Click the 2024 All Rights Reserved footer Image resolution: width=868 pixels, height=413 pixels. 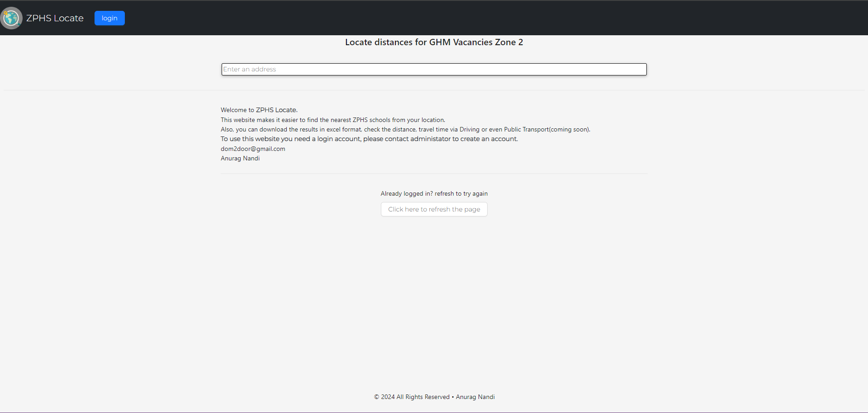(412, 397)
